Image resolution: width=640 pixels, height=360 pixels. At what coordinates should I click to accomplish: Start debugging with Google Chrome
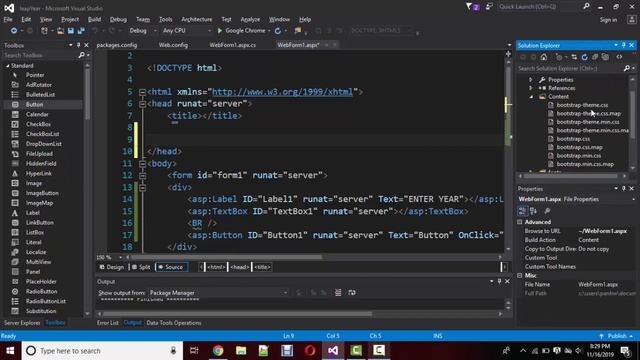[242, 31]
